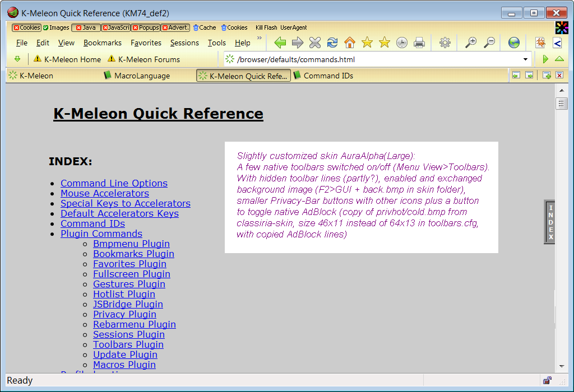The height and width of the screenshot is (392, 574).
Task: Open Macros Plugin link
Action: pos(124,365)
